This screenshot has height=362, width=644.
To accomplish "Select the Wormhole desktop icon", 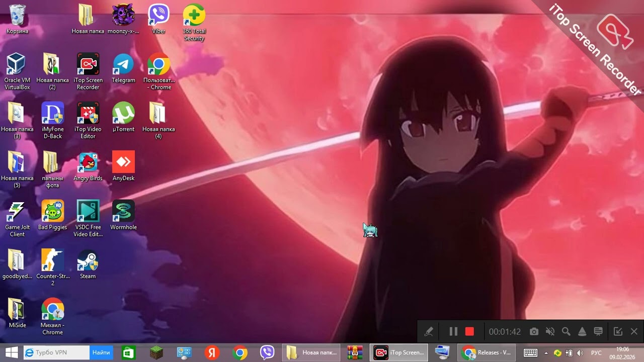I will pyautogui.click(x=123, y=215).
